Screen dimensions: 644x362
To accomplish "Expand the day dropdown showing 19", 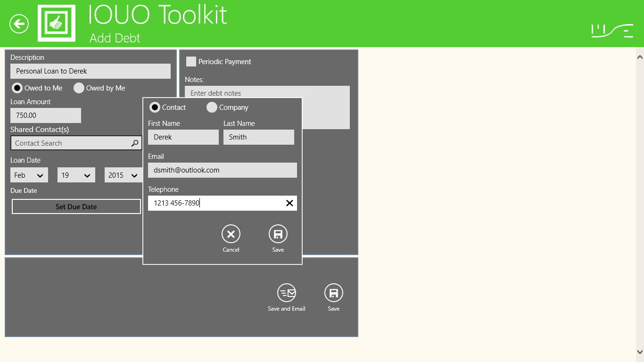I will pos(76,175).
